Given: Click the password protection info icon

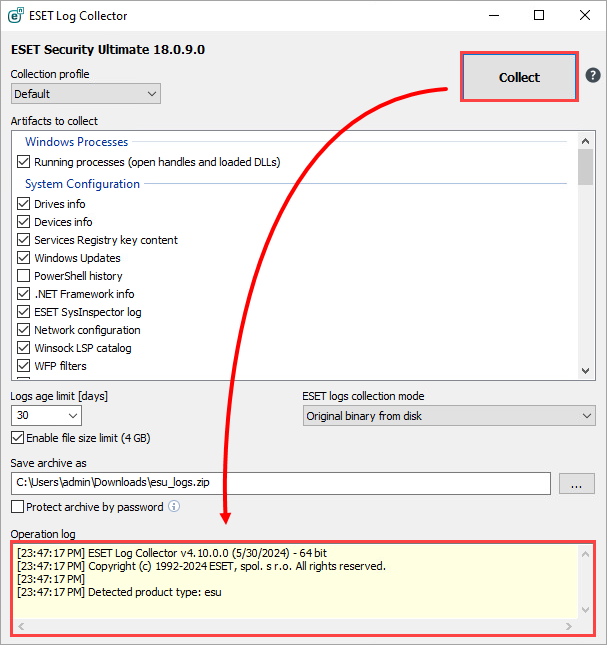Looking at the screenshot, I should (x=174, y=506).
